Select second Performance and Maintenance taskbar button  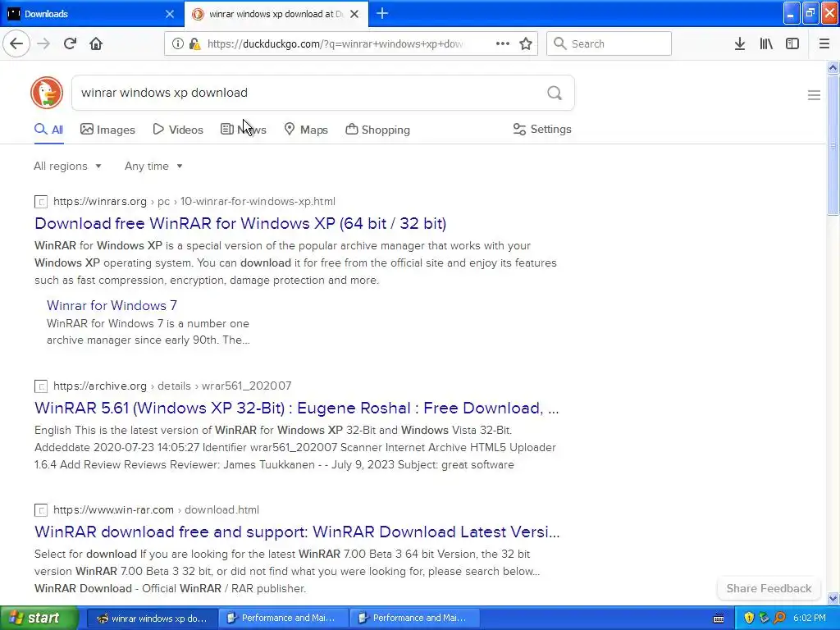(414, 619)
